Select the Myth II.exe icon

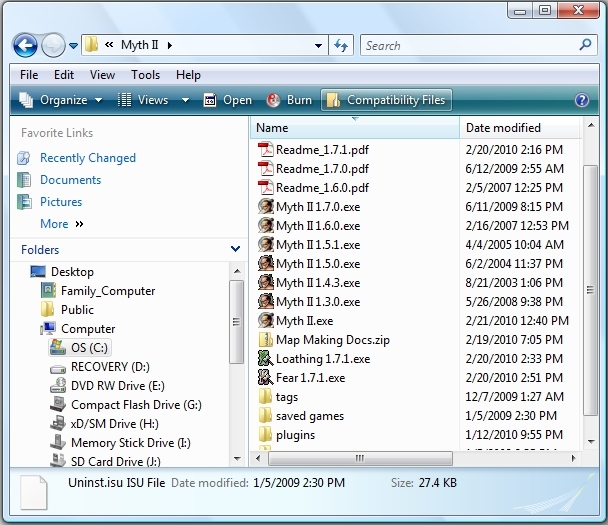266,321
